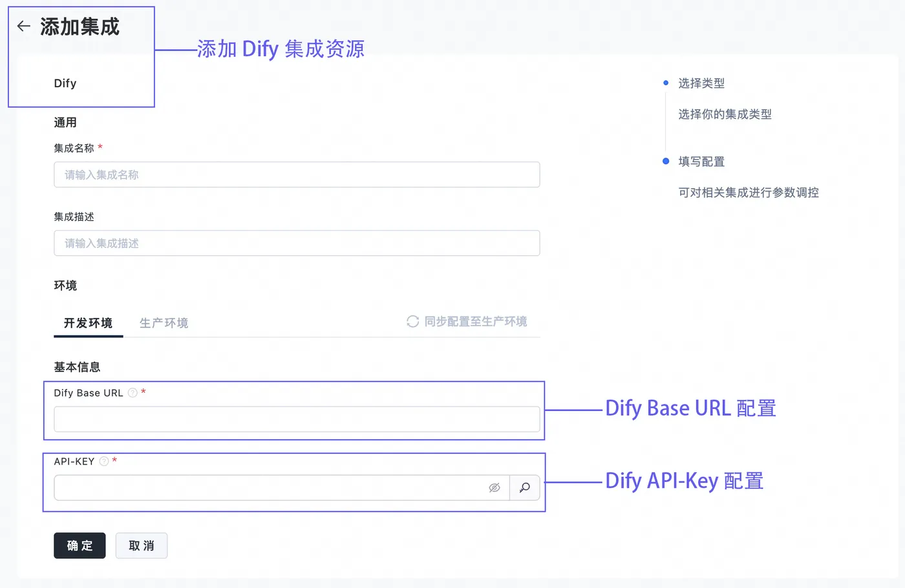This screenshot has width=905, height=588.
Task: Click into the Dify Base URL text box
Action: [297, 419]
